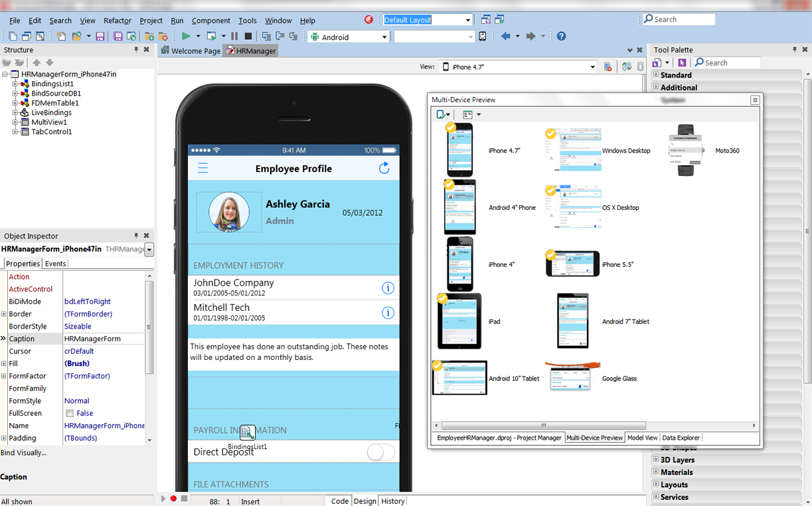The image size is (812, 506).
Task: Toggle checkmark on OS X Desktop preview
Action: (x=550, y=191)
